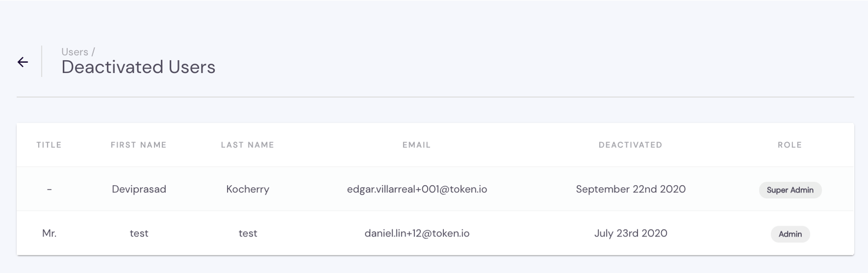Click email edgar.villarreal+001@token.io
The image size is (868, 273).
click(x=417, y=189)
